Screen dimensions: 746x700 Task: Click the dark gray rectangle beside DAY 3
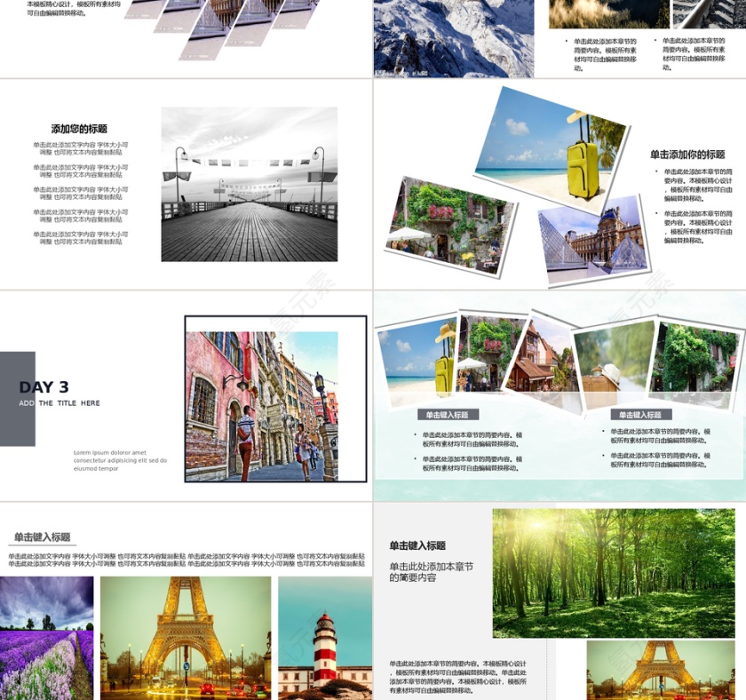(17, 399)
